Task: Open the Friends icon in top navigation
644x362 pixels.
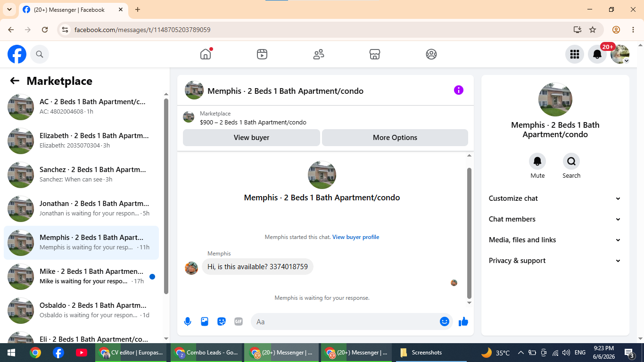Action: [x=319, y=54]
